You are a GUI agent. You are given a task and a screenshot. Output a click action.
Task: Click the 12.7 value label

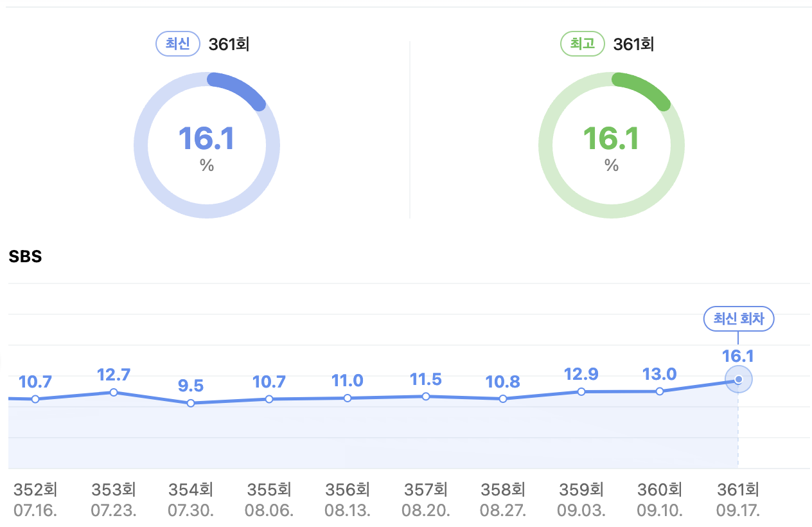114,374
